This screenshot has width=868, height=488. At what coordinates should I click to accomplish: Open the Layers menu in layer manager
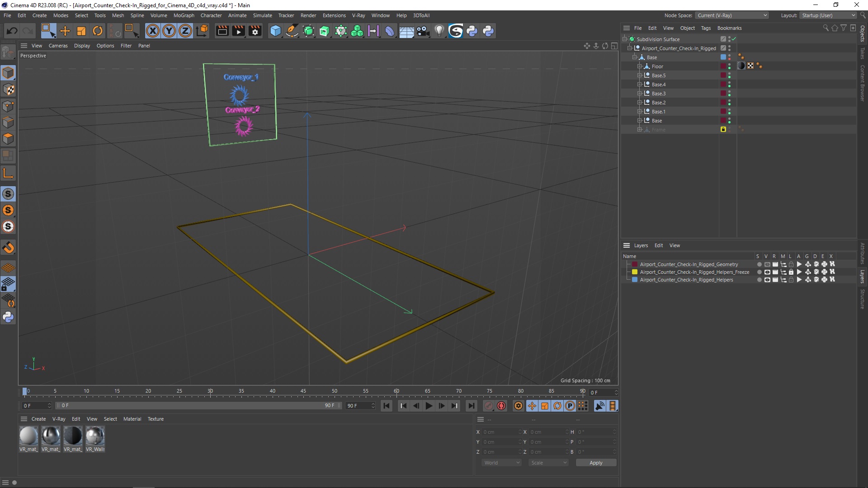pos(641,245)
